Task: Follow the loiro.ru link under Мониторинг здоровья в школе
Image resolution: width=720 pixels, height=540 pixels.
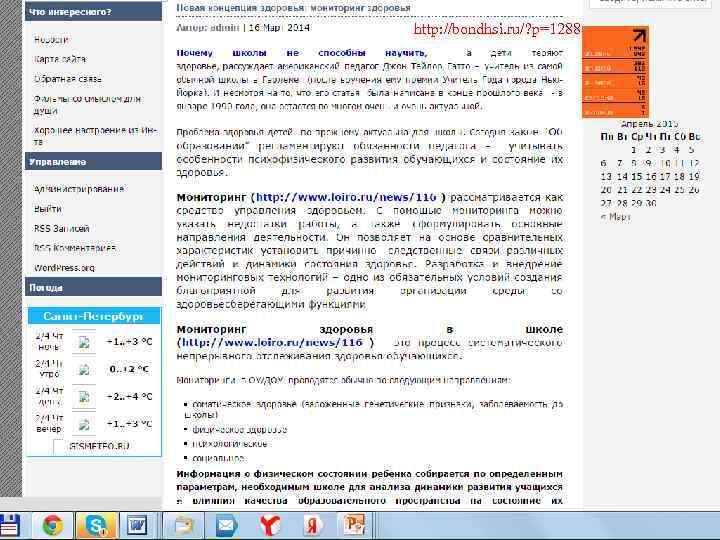Action: [x=273, y=343]
